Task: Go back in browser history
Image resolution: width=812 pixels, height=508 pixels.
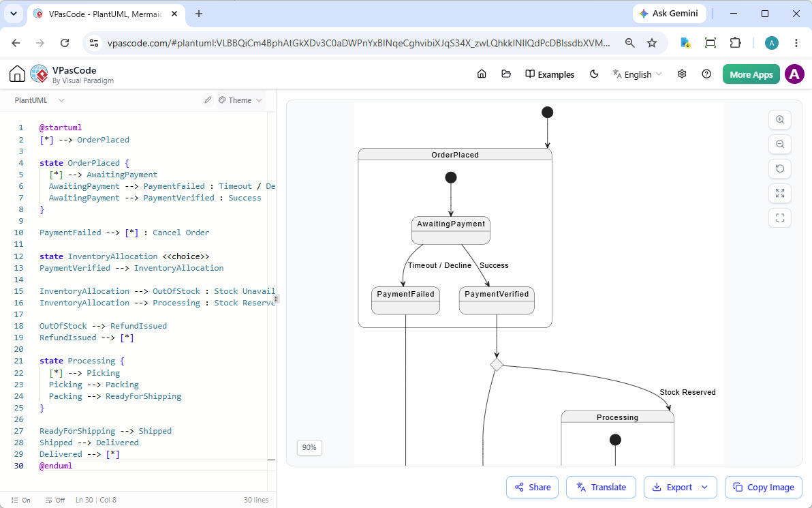Action: 16,43
